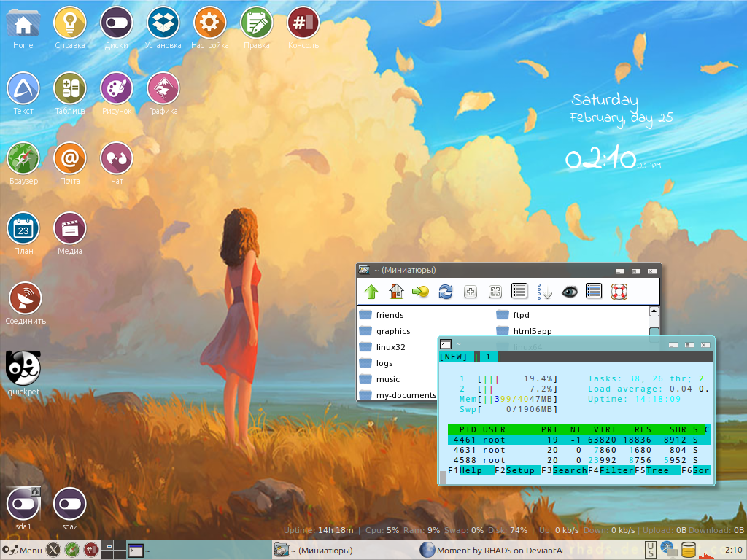This screenshot has height=560, width=747.
Task: Go up a directory in file manager
Action: click(x=371, y=292)
